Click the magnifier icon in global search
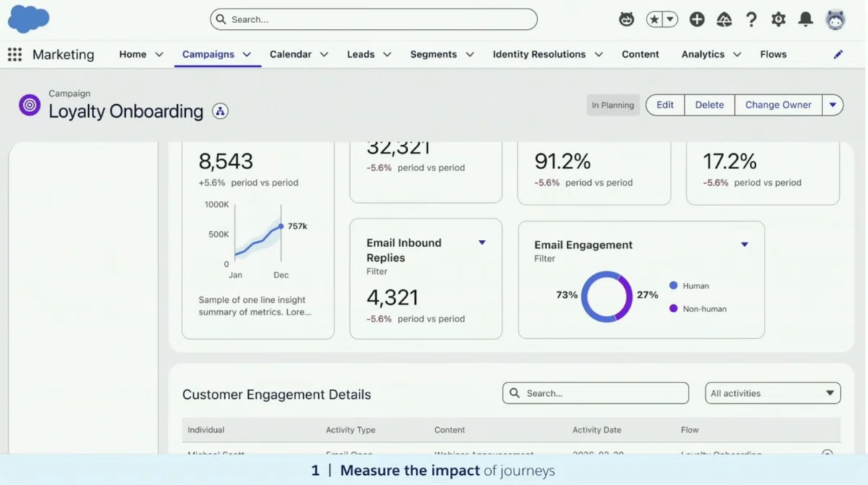The image size is (868, 485). pos(221,20)
